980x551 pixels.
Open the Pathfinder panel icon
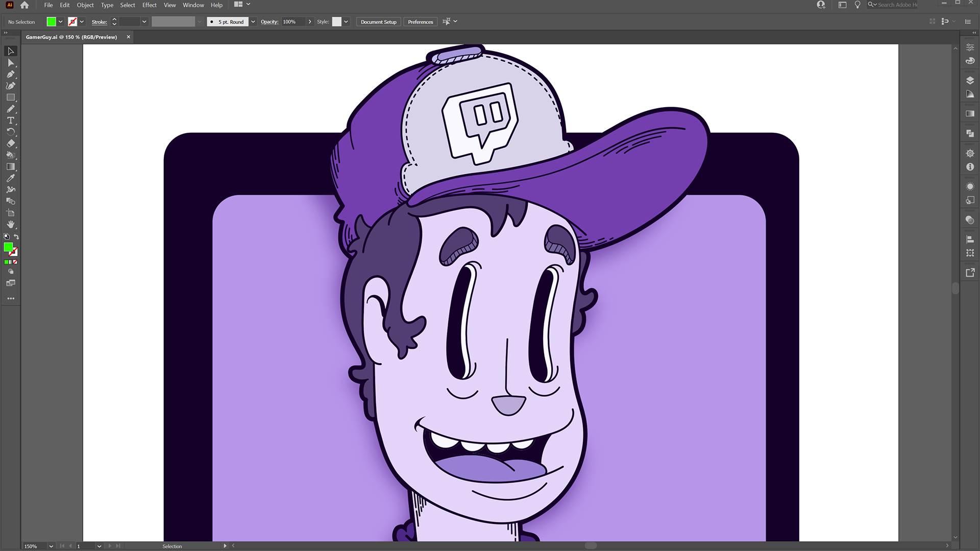[970, 133]
